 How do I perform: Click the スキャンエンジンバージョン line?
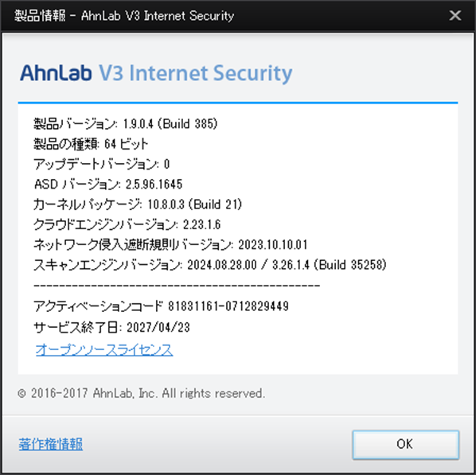pyautogui.click(x=210, y=265)
